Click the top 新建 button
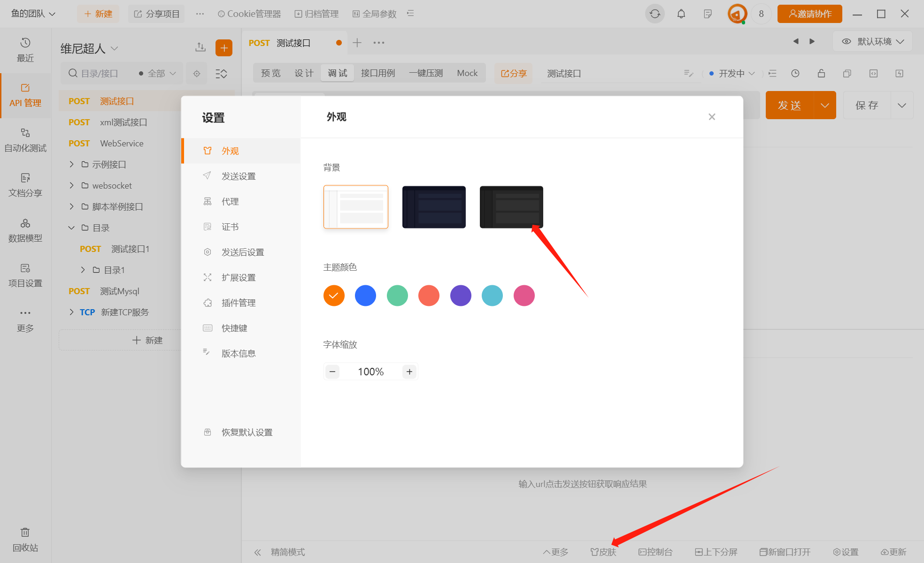 pos(98,14)
